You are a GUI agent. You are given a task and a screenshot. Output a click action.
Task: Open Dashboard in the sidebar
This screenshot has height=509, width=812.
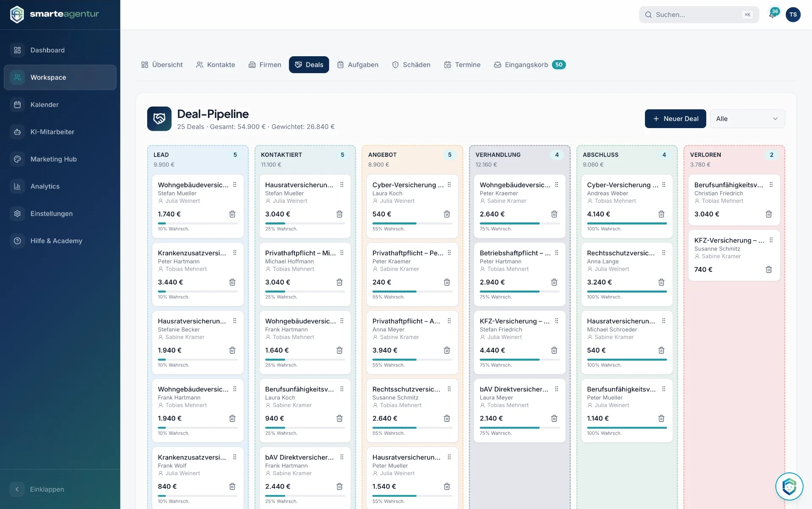tap(60, 50)
